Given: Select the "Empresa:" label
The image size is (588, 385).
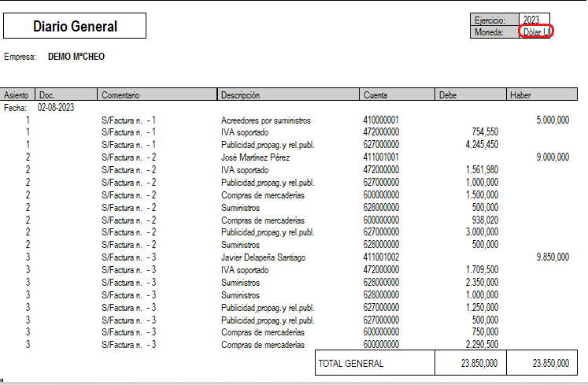Looking at the screenshot, I should tap(20, 57).
